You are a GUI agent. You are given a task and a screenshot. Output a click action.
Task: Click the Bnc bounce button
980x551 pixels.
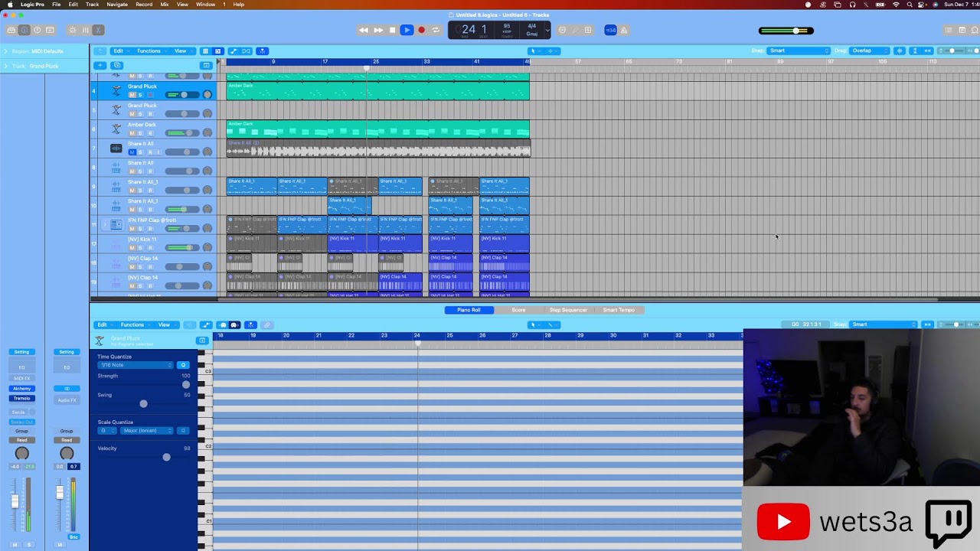point(73,537)
